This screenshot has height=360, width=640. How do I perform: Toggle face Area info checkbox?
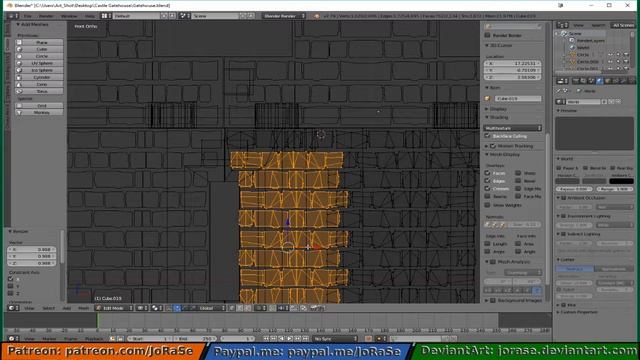coord(518,244)
